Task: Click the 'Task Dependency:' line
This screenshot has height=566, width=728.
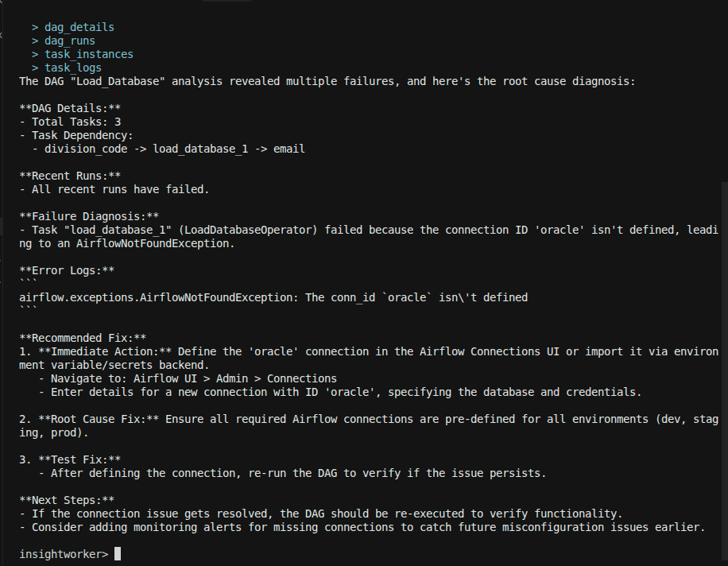Action: (76, 135)
